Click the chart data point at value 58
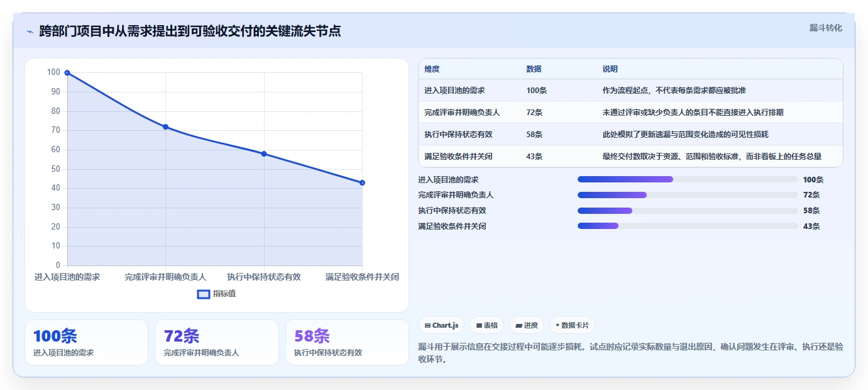Viewport: 868px width, 390px height. coord(264,154)
